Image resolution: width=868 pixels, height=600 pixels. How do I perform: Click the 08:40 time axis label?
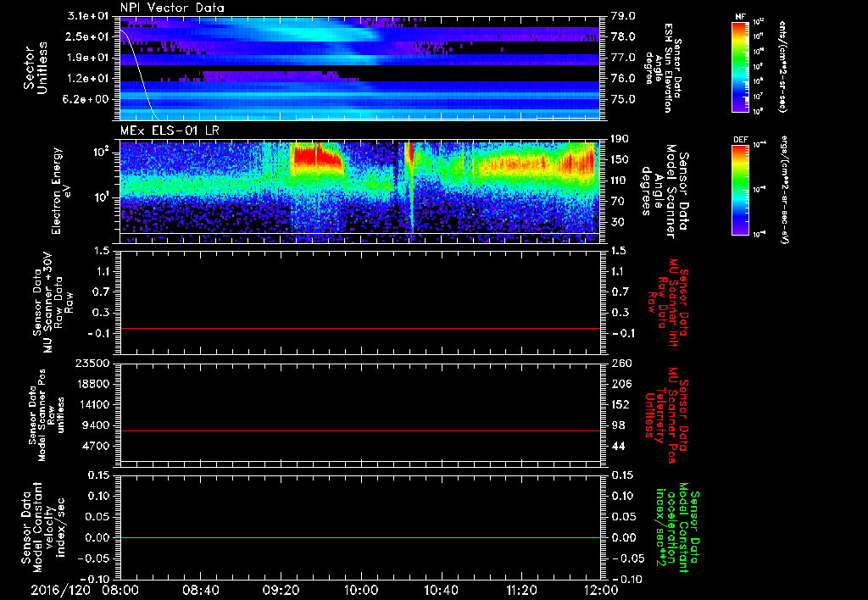click(201, 589)
